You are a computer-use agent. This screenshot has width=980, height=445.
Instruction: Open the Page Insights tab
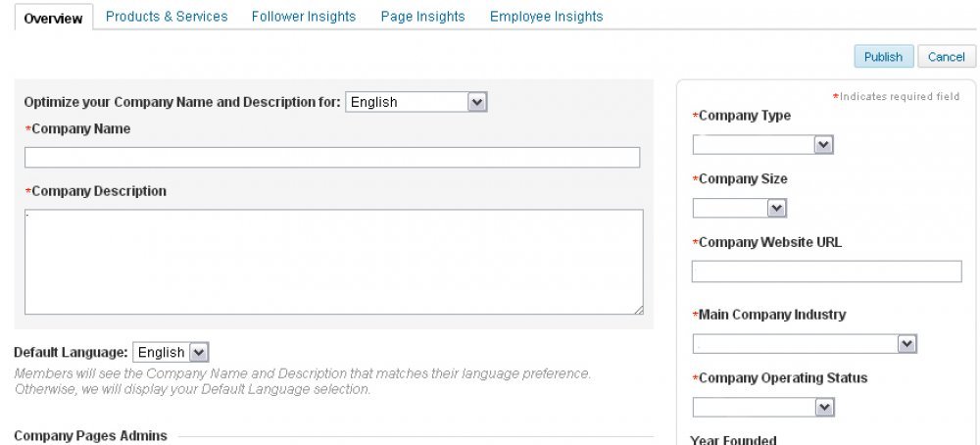423,17
